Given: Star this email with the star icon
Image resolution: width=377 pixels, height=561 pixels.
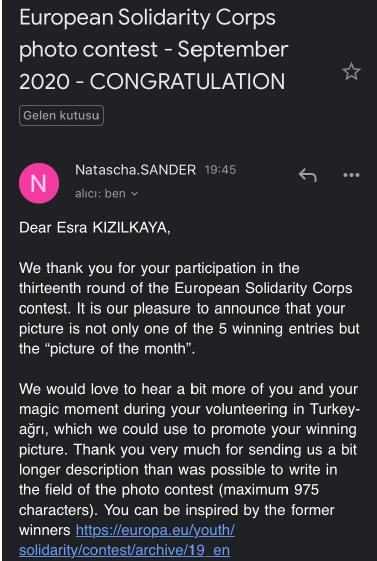Looking at the screenshot, I should (351, 72).
